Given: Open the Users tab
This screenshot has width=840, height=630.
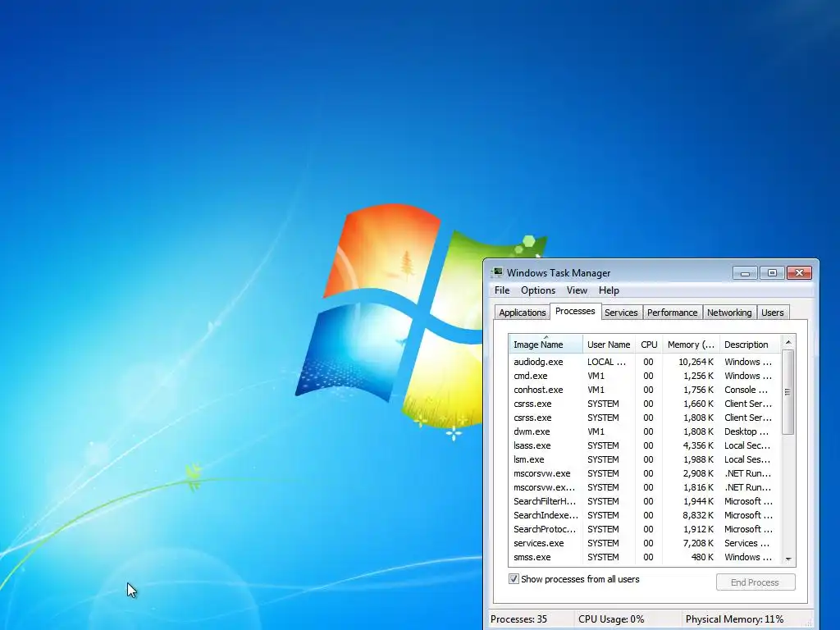Looking at the screenshot, I should (773, 313).
